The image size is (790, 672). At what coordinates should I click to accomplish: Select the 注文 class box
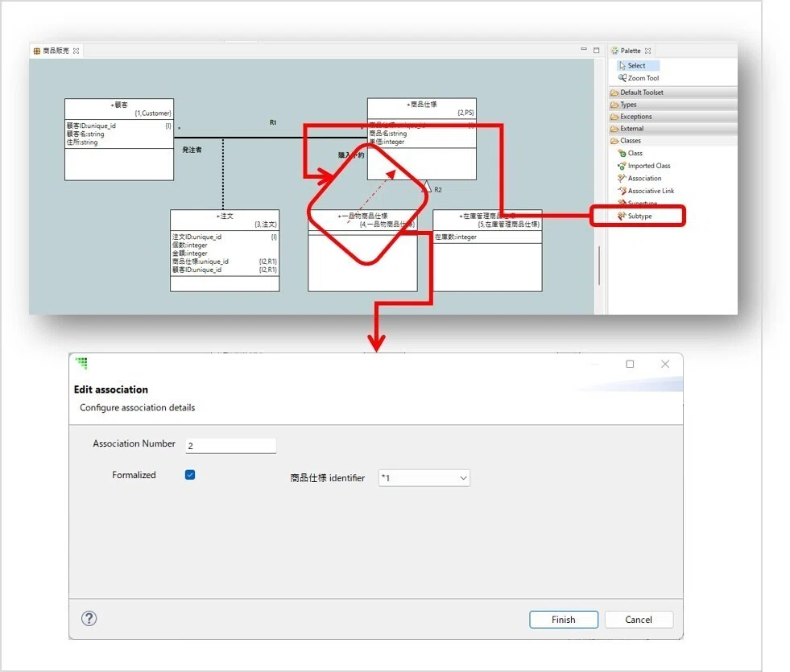point(225,250)
